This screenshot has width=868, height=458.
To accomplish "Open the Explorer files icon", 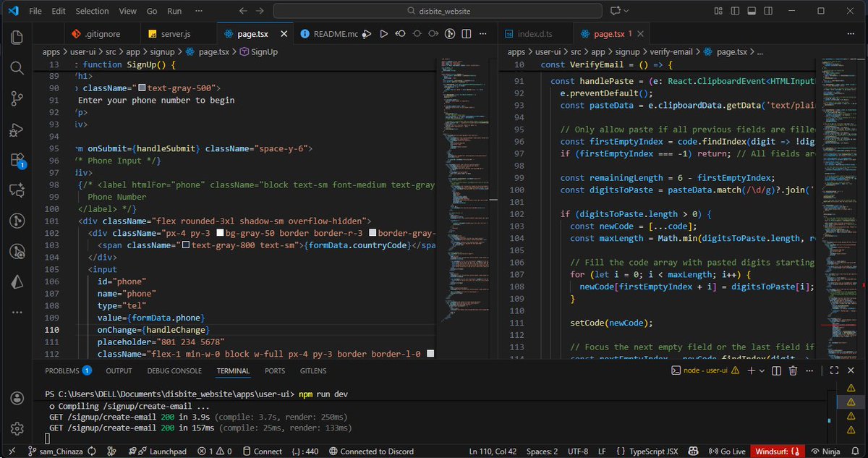I will 17,37.
